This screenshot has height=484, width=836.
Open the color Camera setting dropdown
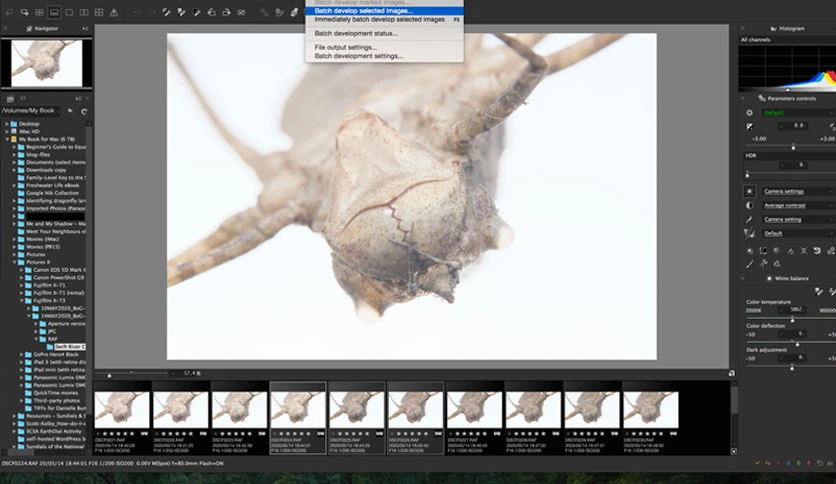[798, 219]
